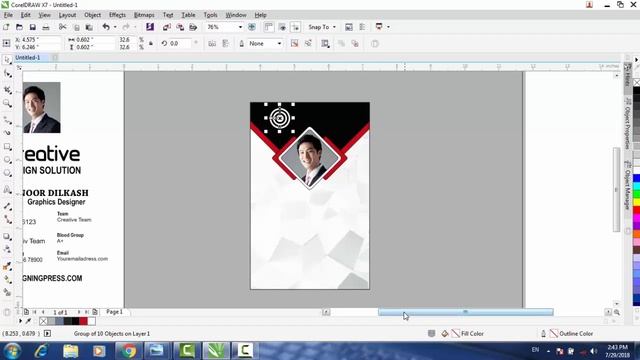
Task: Open the Effects menu
Action: point(117,15)
